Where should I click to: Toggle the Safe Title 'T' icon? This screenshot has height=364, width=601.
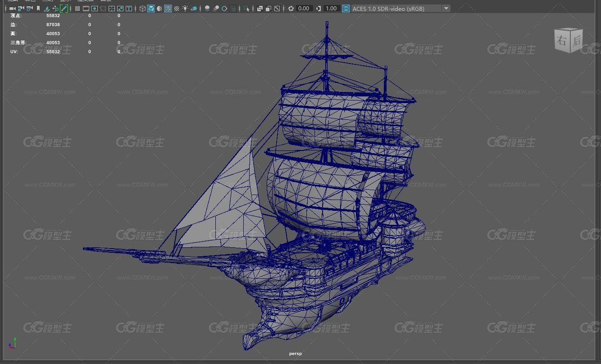point(129,8)
